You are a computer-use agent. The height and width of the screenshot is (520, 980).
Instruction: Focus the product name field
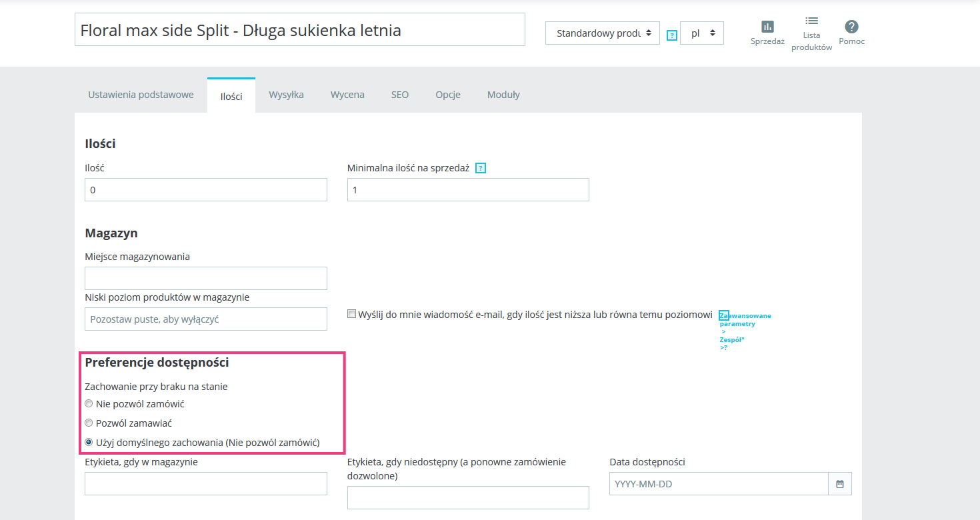coord(299,30)
